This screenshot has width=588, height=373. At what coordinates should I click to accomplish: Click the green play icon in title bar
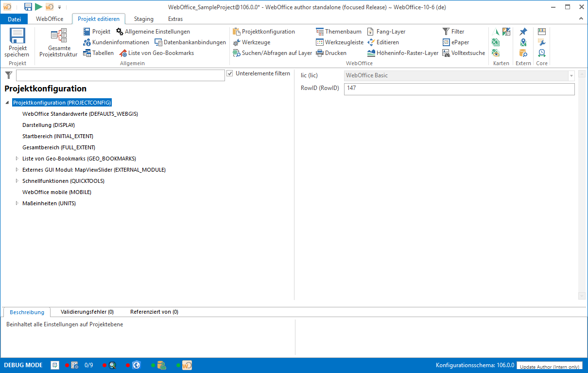coord(38,7)
